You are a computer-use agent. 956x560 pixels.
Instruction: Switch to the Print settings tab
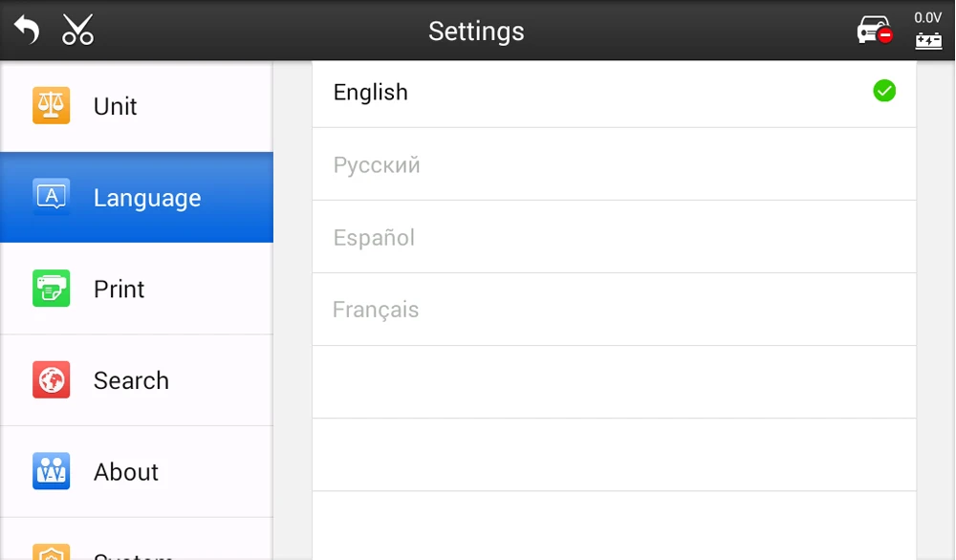coord(136,289)
